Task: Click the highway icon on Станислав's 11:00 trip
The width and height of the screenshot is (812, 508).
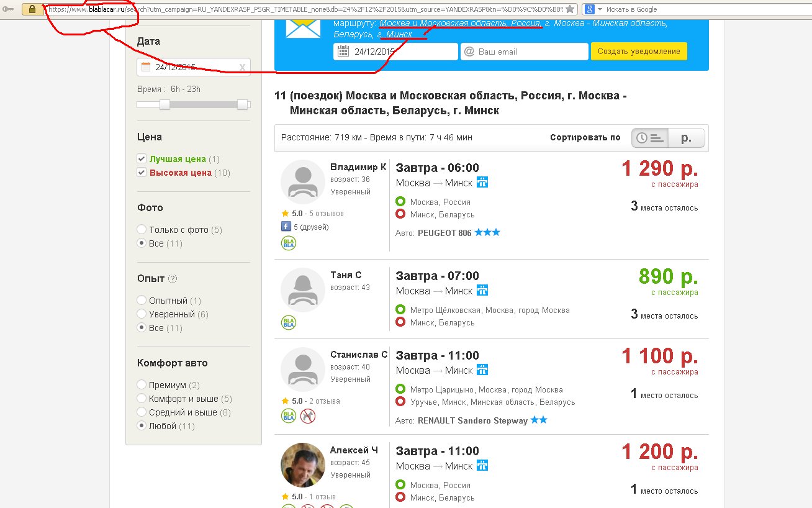Action: point(482,370)
